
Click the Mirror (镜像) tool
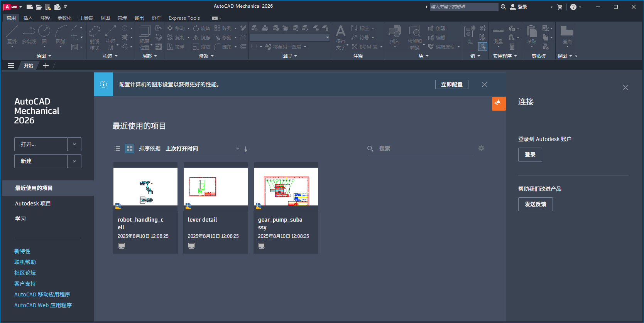pyautogui.click(x=202, y=37)
